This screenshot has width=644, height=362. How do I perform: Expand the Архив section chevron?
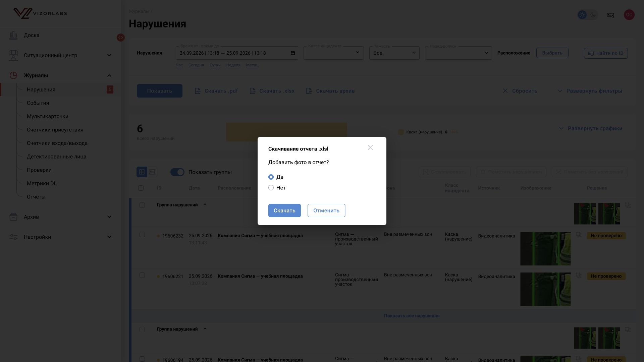(109, 217)
